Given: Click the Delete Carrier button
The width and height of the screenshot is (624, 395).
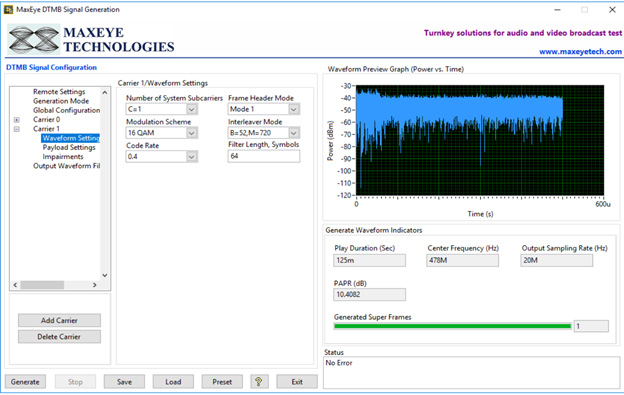Looking at the screenshot, I should click(x=59, y=337).
